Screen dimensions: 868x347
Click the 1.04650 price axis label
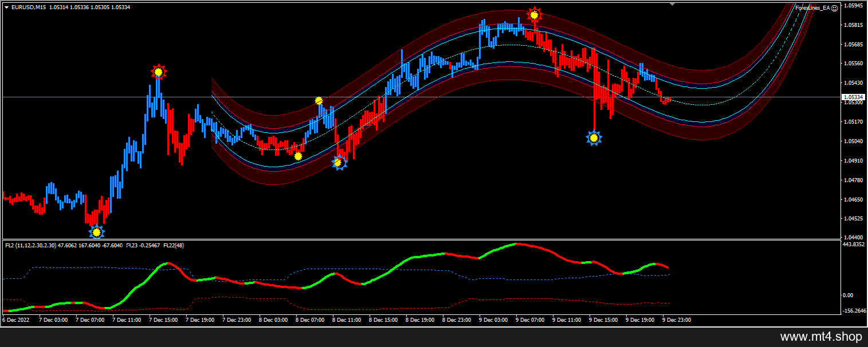(853, 199)
